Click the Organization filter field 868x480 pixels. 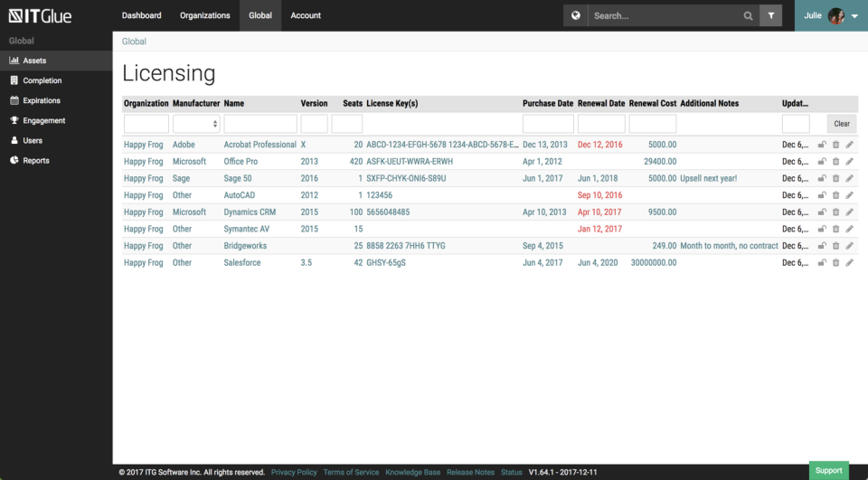146,124
